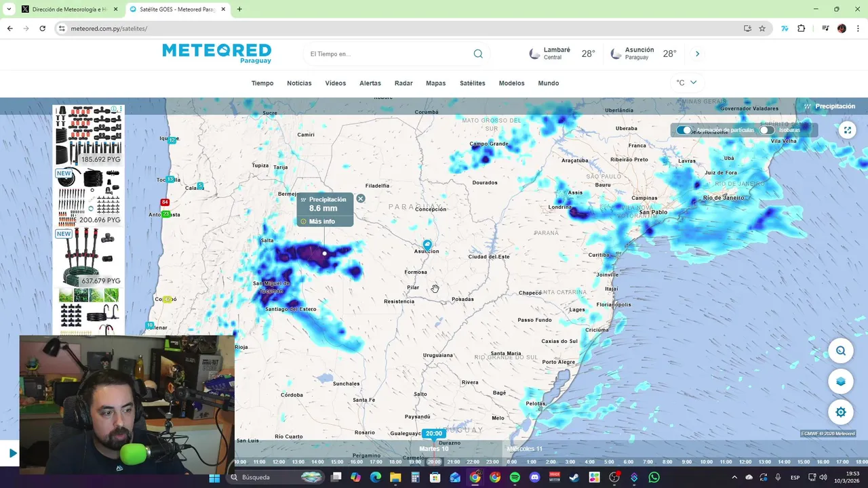Click the map search magnifier round button
The height and width of the screenshot is (488, 868).
841,350
